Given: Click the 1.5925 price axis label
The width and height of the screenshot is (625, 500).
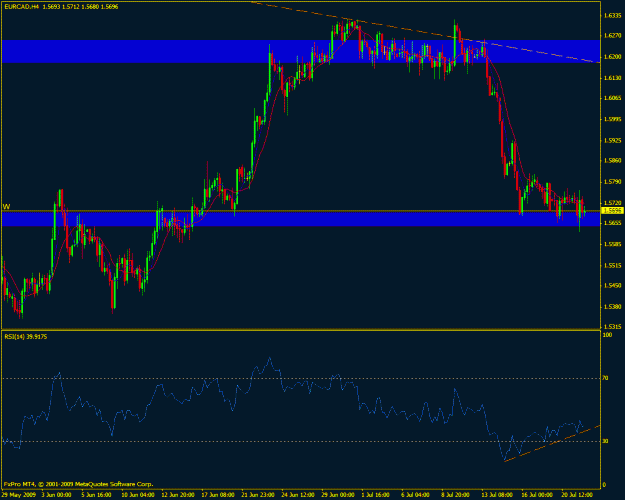Looking at the screenshot, I should click(613, 141).
